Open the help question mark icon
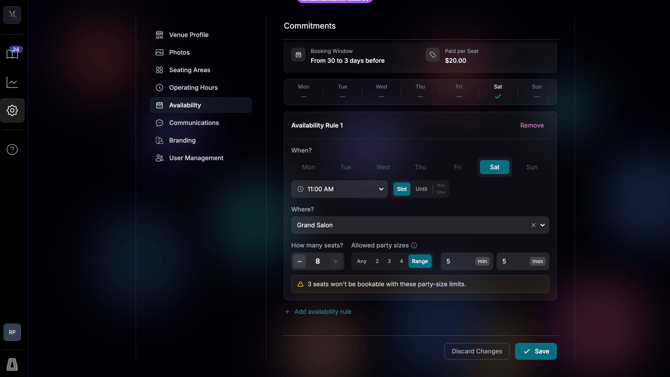670x377 pixels. 12,150
